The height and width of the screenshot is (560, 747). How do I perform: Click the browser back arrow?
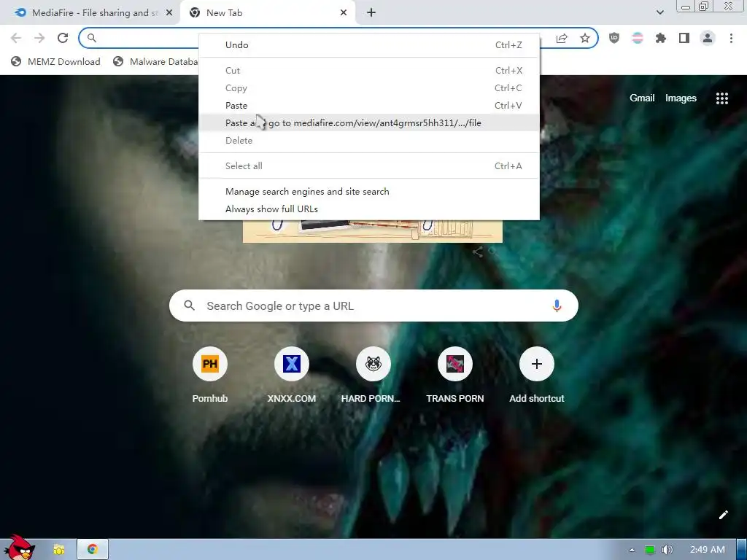pos(16,38)
